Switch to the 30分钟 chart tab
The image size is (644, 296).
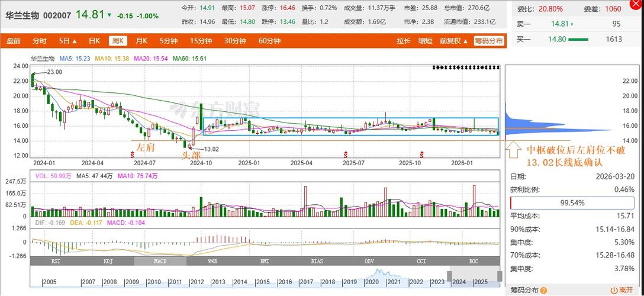(235, 41)
